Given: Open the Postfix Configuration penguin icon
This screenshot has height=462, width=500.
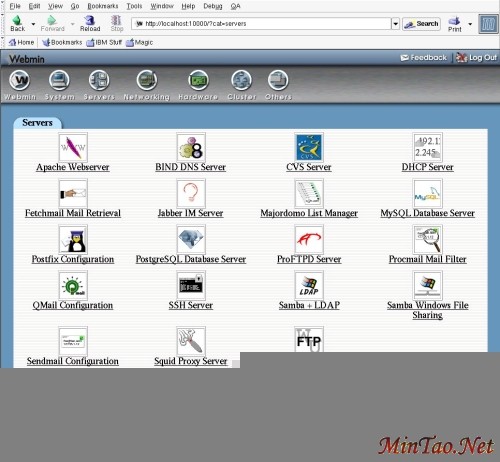Looking at the screenshot, I should [73, 239].
